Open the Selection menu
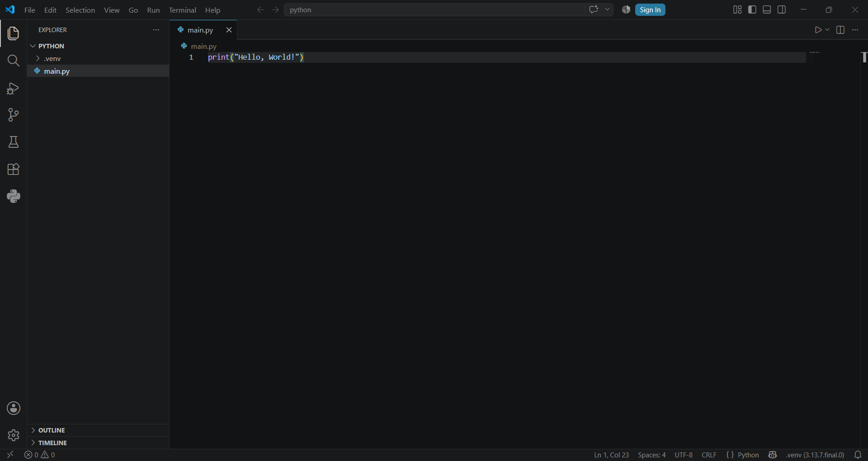The image size is (868, 461). point(80,10)
